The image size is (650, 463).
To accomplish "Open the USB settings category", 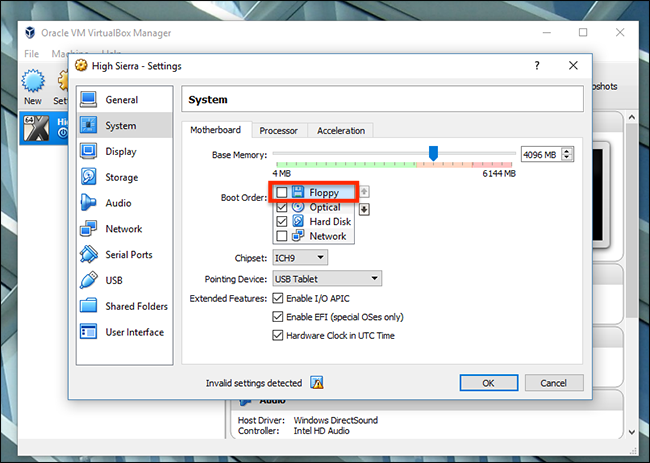I will (124, 280).
